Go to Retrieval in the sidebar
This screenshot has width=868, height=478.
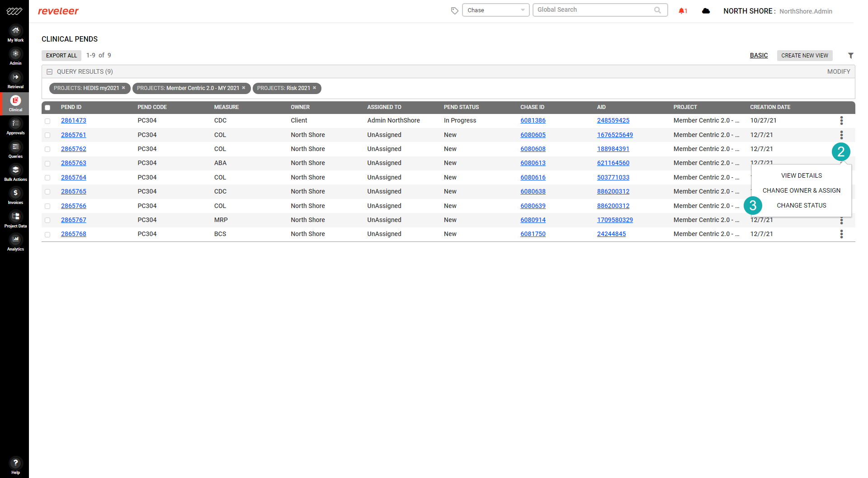pos(15,80)
